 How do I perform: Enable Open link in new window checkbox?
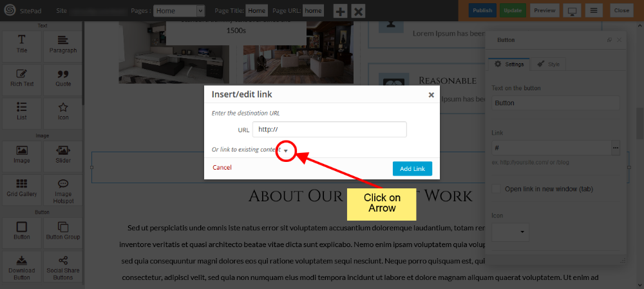coord(497,189)
